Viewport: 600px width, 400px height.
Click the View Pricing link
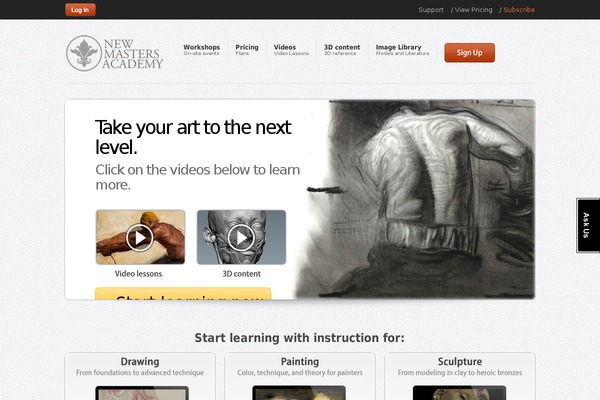pyautogui.click(x=473, y=10)
